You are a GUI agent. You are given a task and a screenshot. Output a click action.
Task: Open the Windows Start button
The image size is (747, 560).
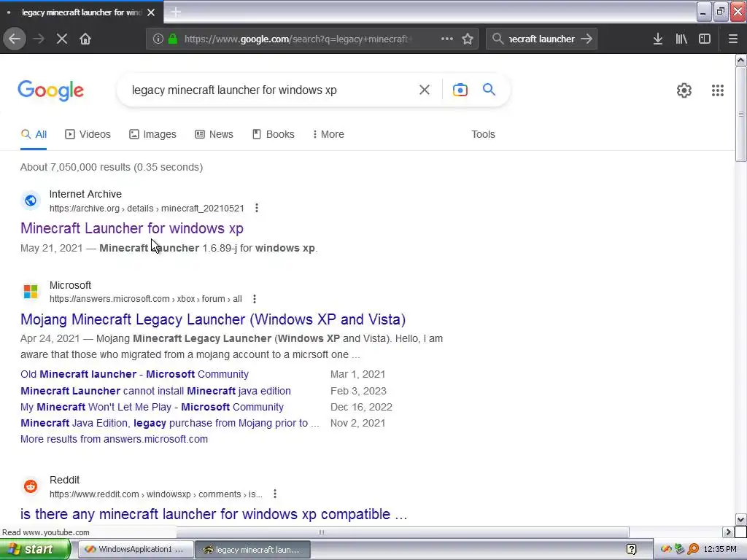[x=35, y=550]
